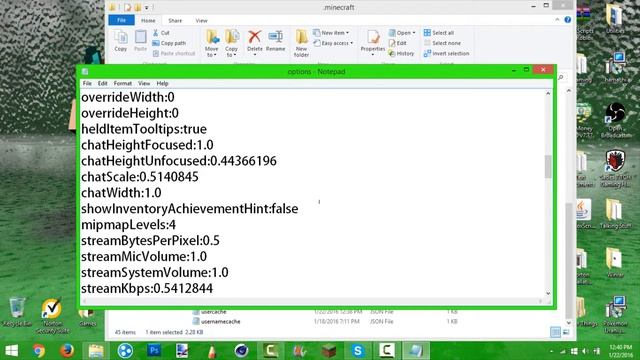Place cursor on streamKbps:0.5412844 line
Screen dimensions: 640x360
[x=147, y=288]
